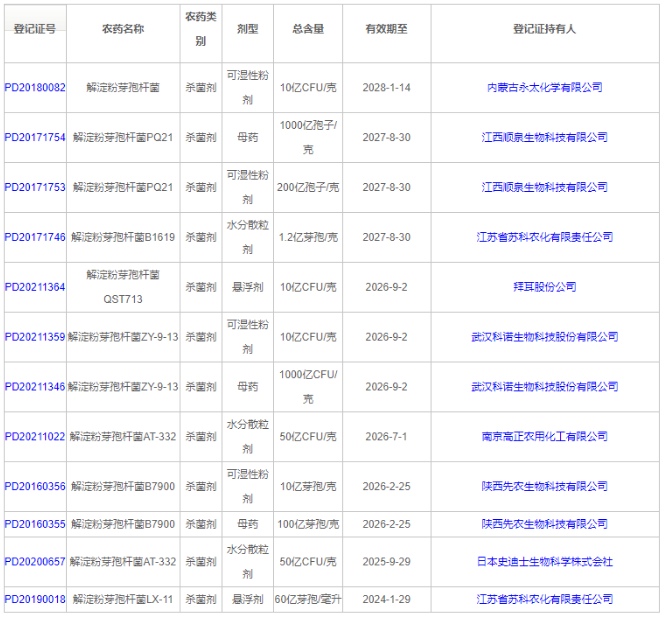Select 解淀粉芽孢杆菌PQ21 in PD20171754 row

coord(123,138)
